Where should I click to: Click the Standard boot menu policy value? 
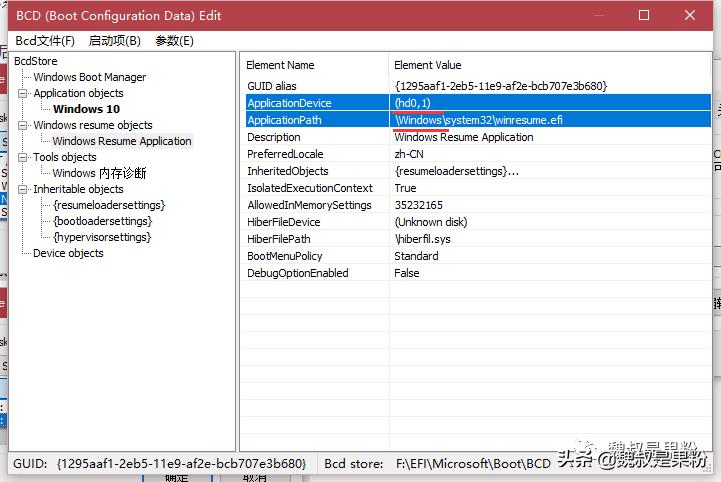point(416,256)
